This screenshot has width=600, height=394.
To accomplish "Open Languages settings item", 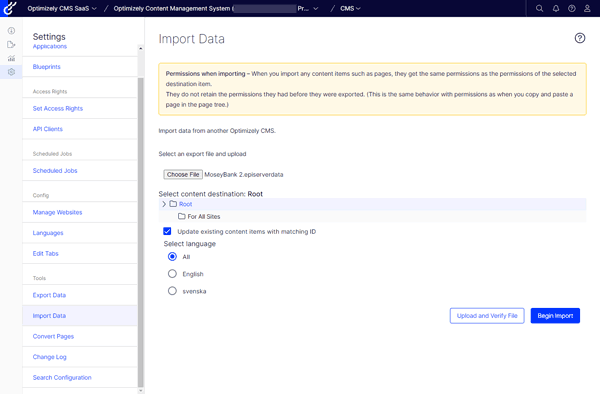I will [x=48, y=233].
